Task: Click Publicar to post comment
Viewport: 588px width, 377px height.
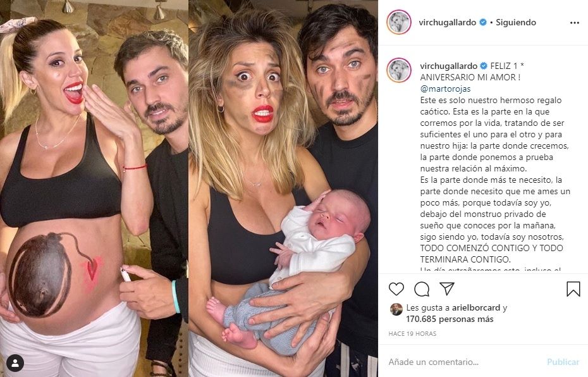Action: coord(563,362)
